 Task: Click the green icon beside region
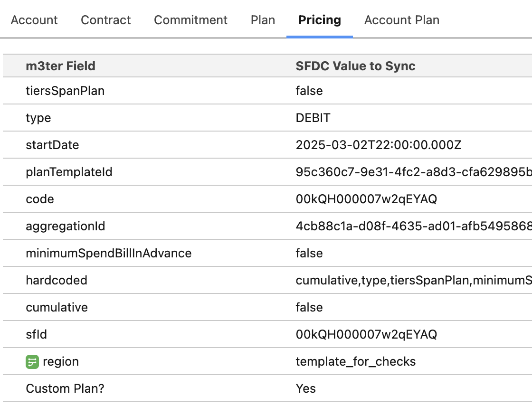point(32,362)
